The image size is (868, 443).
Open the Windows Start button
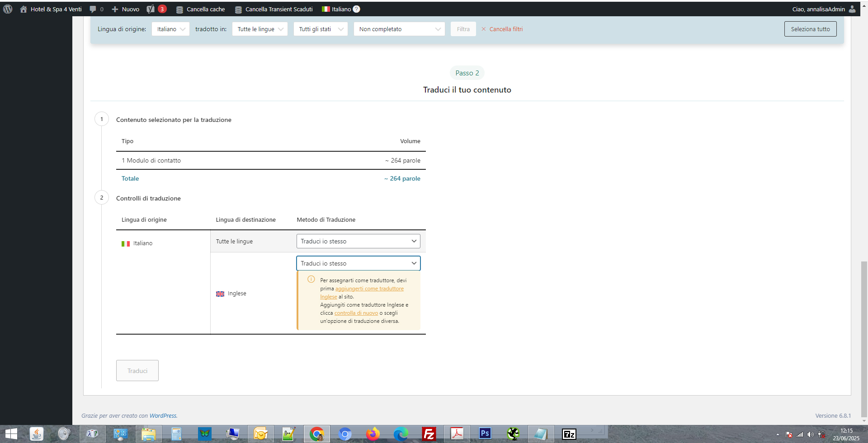click(x=11, y=434)
